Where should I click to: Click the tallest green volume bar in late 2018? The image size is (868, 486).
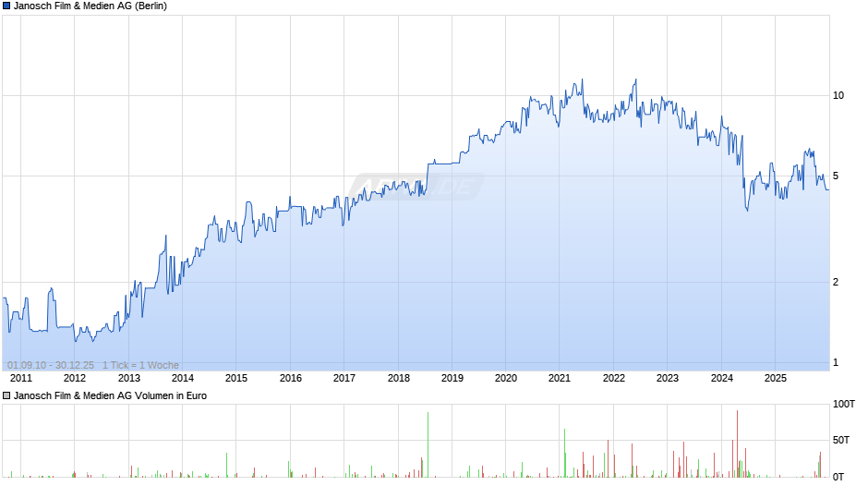pos(428,445)
